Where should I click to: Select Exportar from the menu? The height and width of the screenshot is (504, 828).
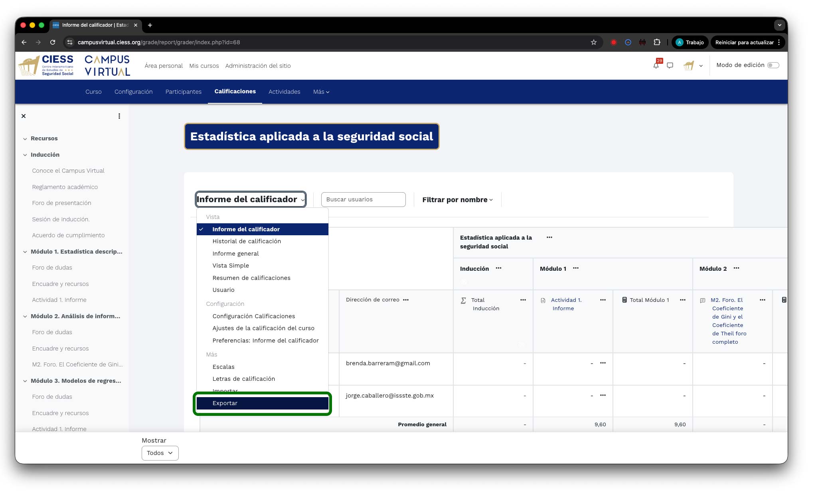click(225, 403)
